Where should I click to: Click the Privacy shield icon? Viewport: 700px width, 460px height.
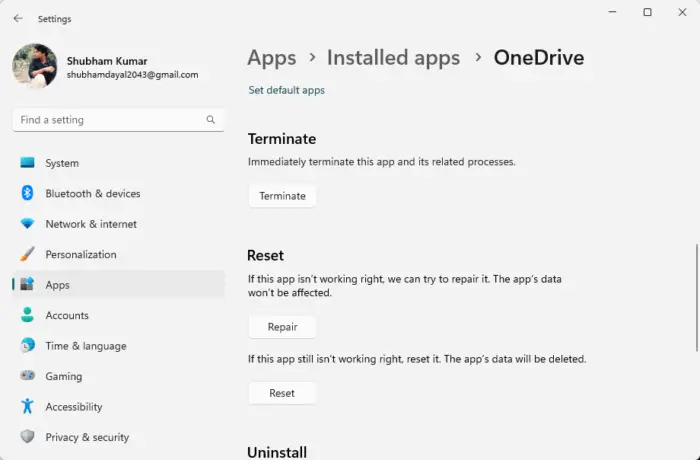coord(27,436)
